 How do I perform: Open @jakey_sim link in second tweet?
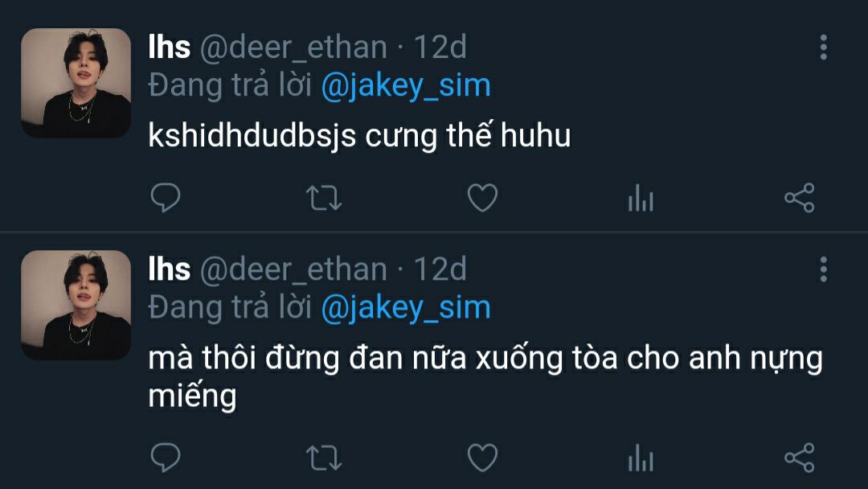click(406, 309)
